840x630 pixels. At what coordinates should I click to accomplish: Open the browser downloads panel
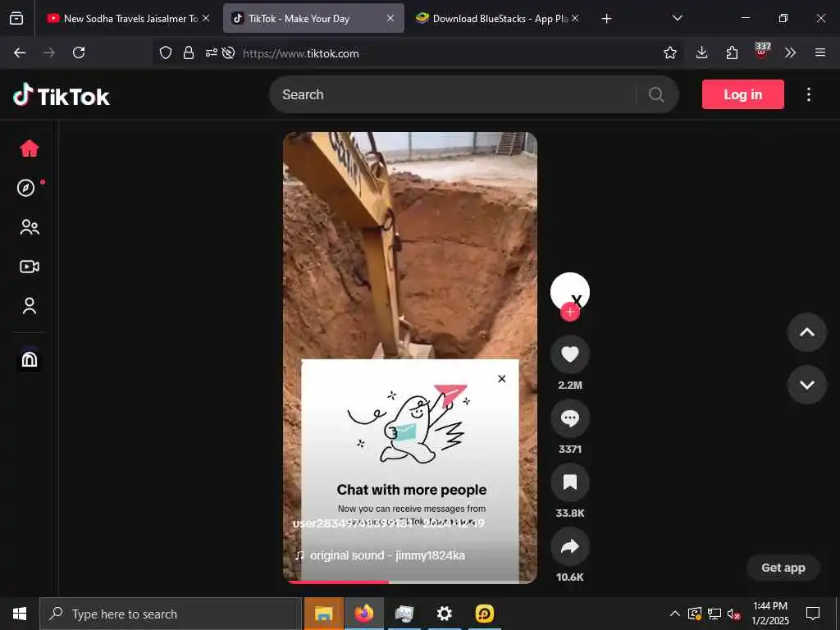[x=702, y=52]
